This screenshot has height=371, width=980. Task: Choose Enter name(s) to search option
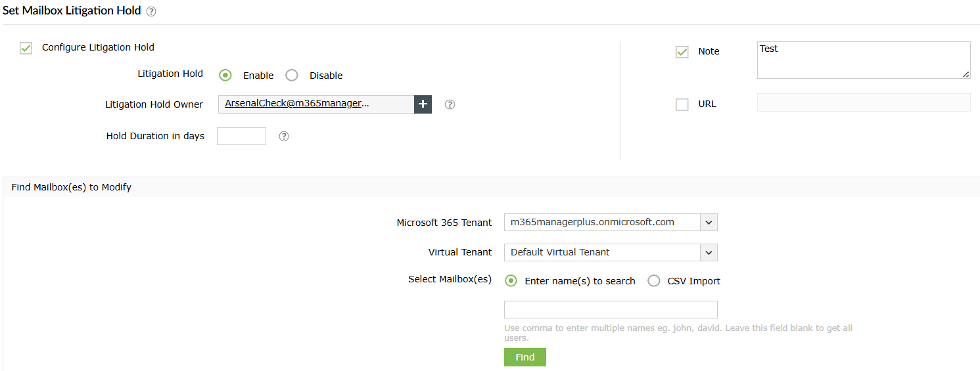[511, 281]
